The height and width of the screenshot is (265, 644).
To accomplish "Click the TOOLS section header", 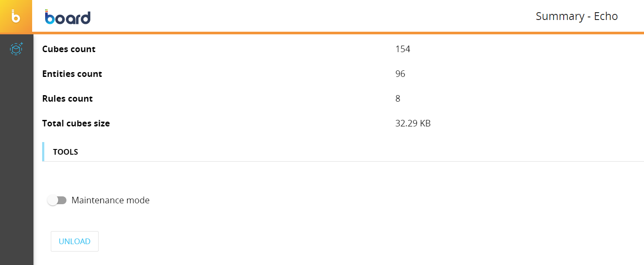I will tap(66, 152).
